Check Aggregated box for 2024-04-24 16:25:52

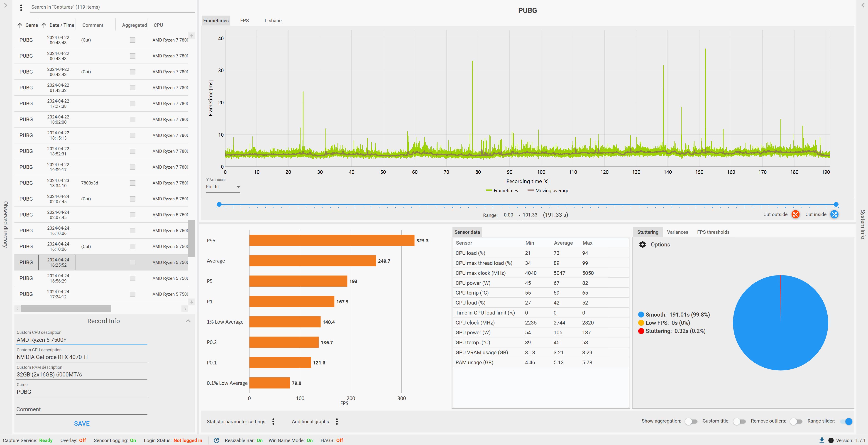coord(132,262)
